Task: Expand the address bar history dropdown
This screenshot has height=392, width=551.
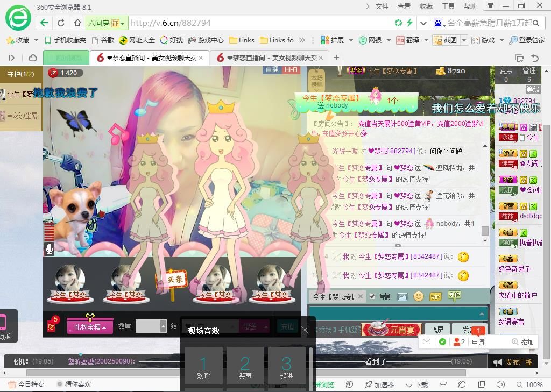Action: click(x=423, y=23)
